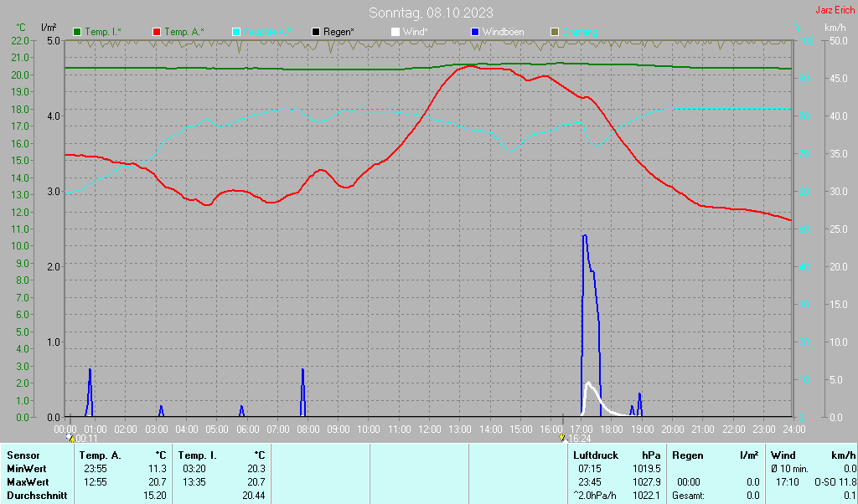Click the blue Windböen legend swatch
The image size is (858, 504).
click(x=475, y=33)
